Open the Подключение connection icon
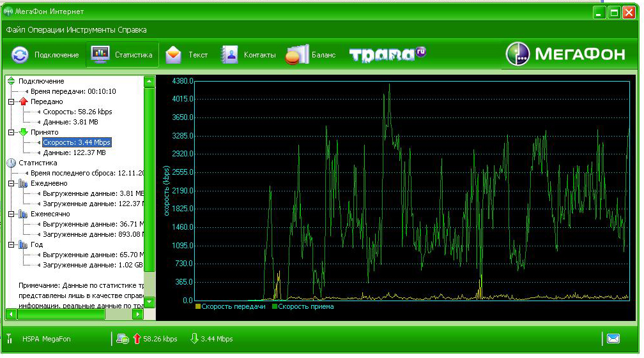Viewport: 644px width, 358px height. click(20, 54)
